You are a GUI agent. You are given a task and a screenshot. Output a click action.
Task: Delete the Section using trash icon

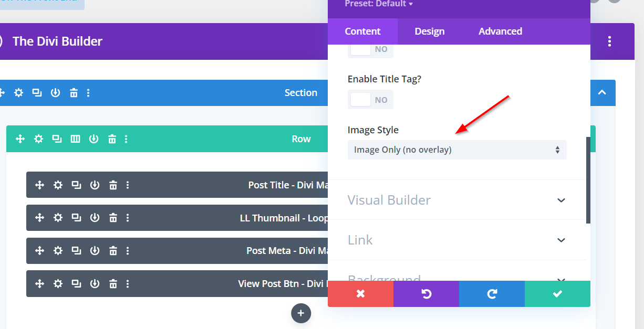pos(74,93)
